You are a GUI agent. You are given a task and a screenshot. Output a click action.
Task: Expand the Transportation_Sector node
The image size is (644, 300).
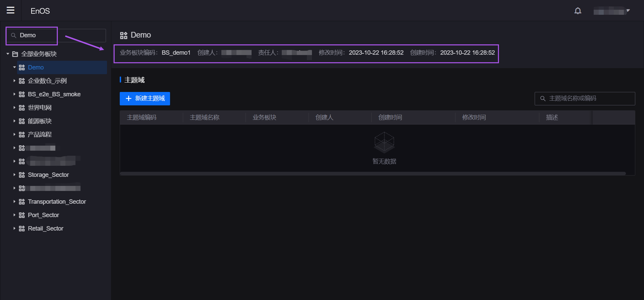point(14,201)
